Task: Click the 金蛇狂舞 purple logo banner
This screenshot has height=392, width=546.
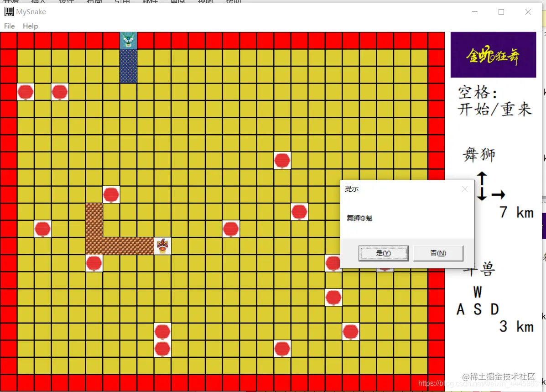Action: [x=493, y=55]
